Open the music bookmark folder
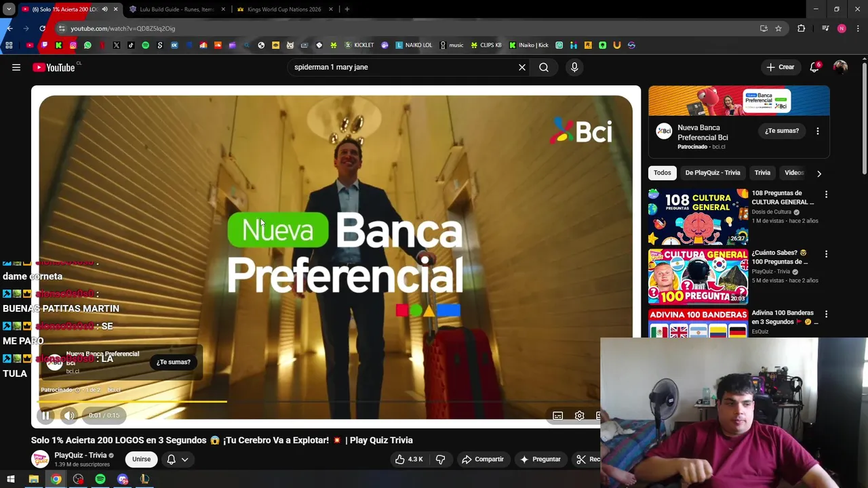 pos(452,45)
